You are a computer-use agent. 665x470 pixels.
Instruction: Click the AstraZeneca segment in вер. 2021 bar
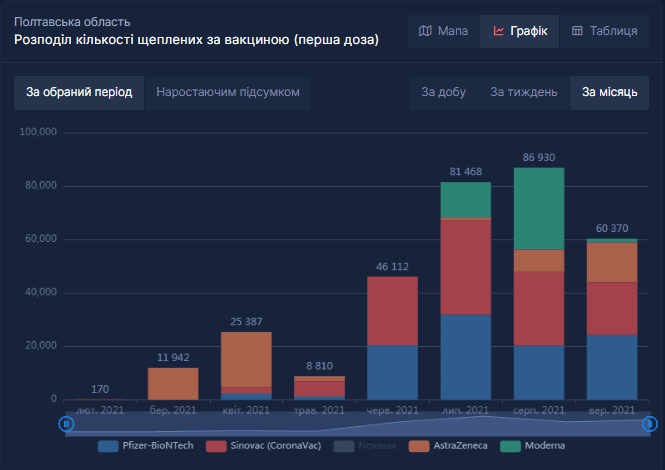coord(612,262)
